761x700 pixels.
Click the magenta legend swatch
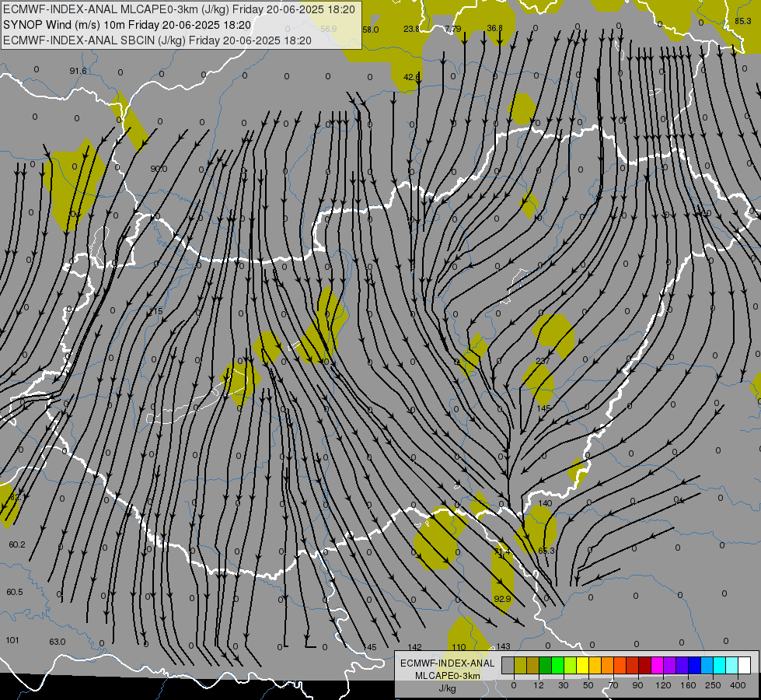point(658,665)
